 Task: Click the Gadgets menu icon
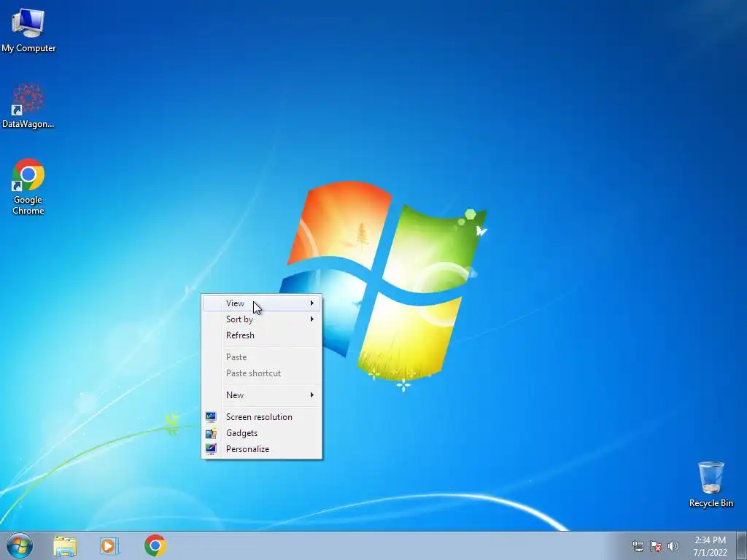coord(211,433)
